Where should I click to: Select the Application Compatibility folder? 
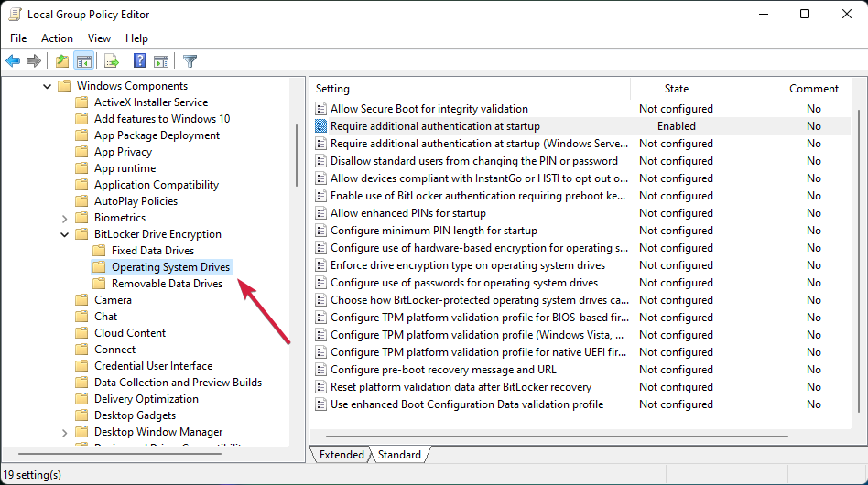[x=157, y=185]
